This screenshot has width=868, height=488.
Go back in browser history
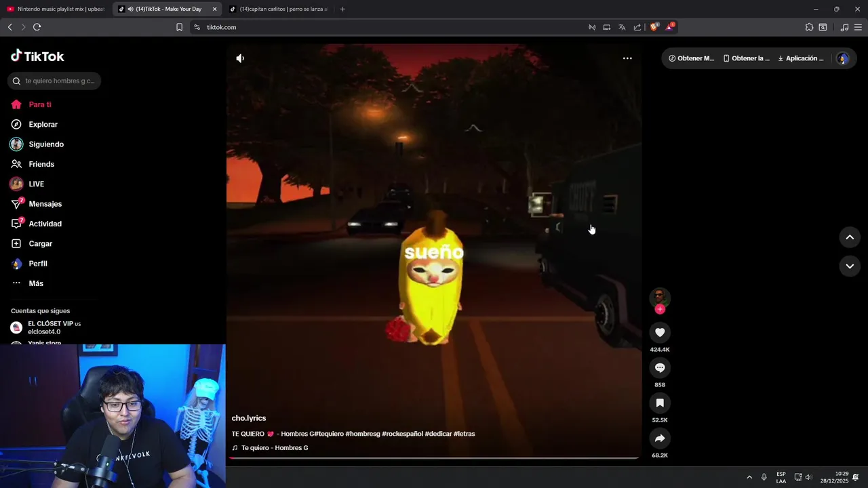click(9, 27)
